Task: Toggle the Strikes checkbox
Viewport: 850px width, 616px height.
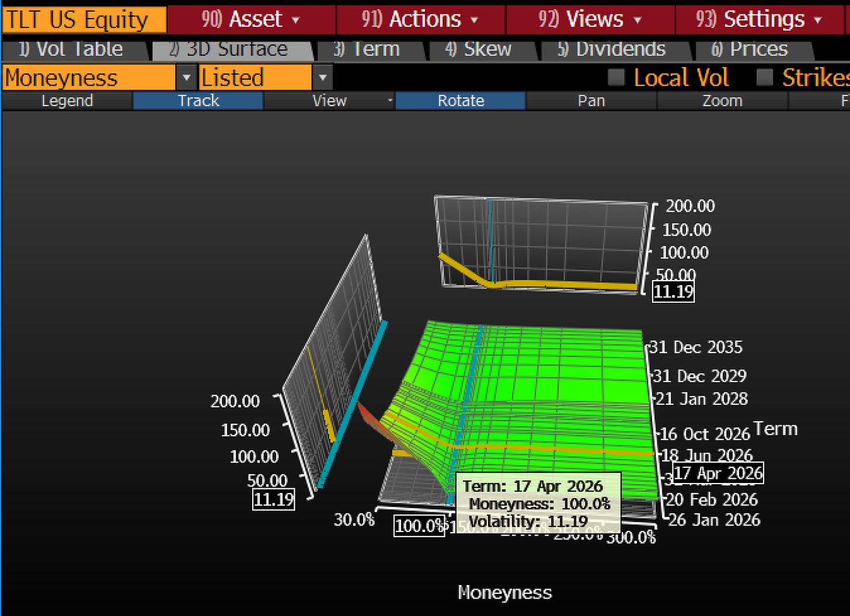Action: pos(764,78)
